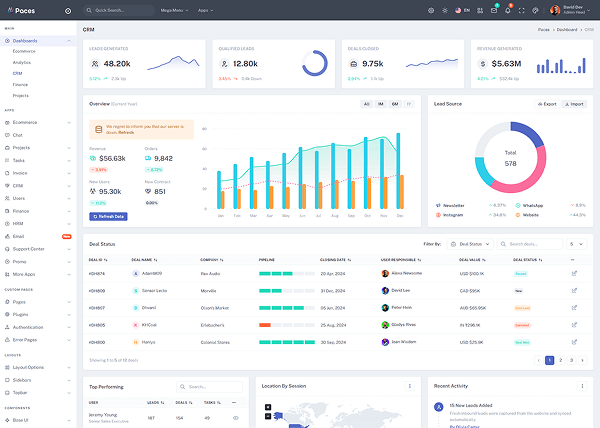The height and width of the screenshot is (428, 600).
Task: Select the Analytics item under Dashboards
Action: click(22, 62)
